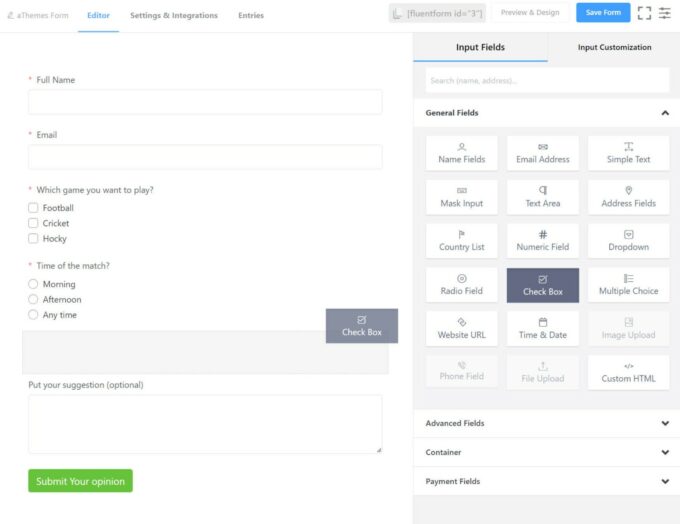The height and width of the screenshot is (524, 680).
Task: Add a Text Area field
Action: pyautogui.click(x=543, y=197)
